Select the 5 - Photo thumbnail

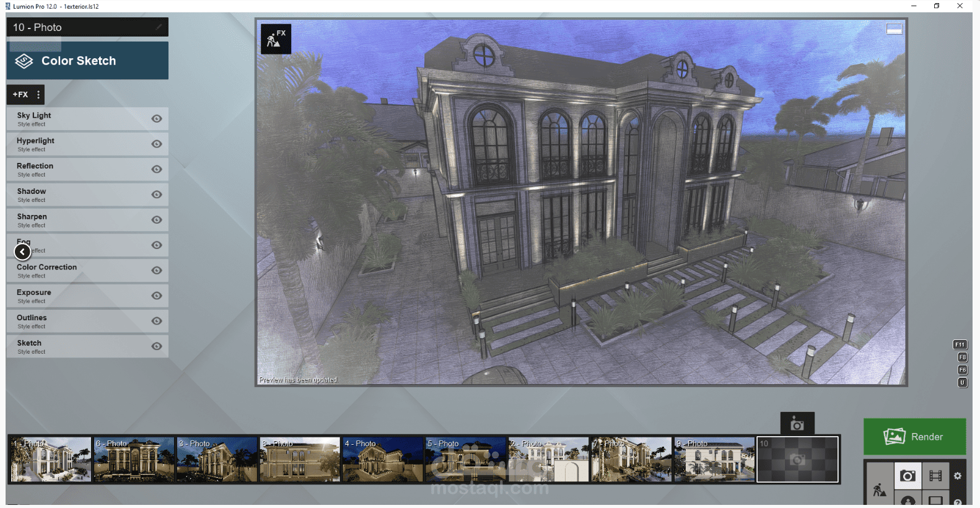point(465,460)
